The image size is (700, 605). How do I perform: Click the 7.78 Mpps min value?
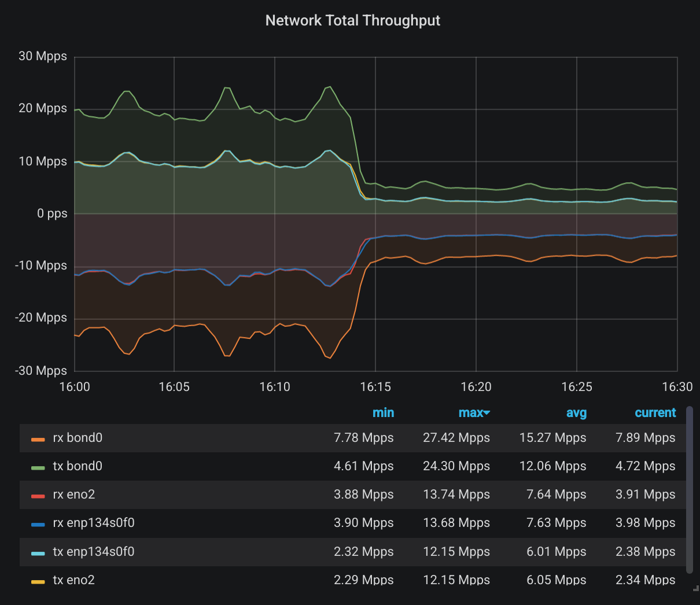(364, 438)
